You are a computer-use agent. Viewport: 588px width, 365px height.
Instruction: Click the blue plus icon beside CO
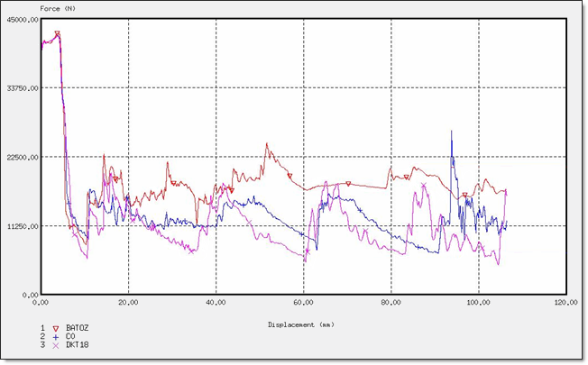click(x=56, y=337)
